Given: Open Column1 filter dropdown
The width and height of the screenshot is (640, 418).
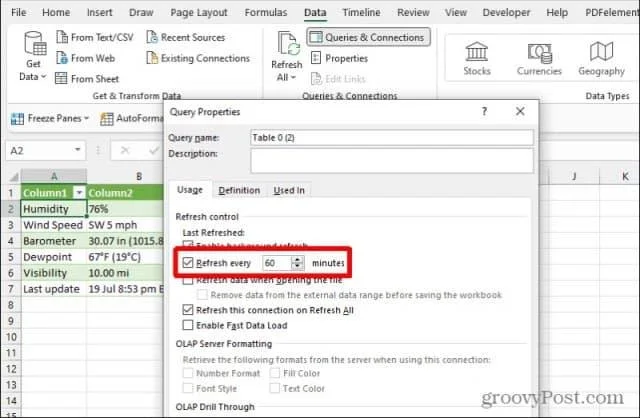Looking at the screenshot, I should [79, 193].
